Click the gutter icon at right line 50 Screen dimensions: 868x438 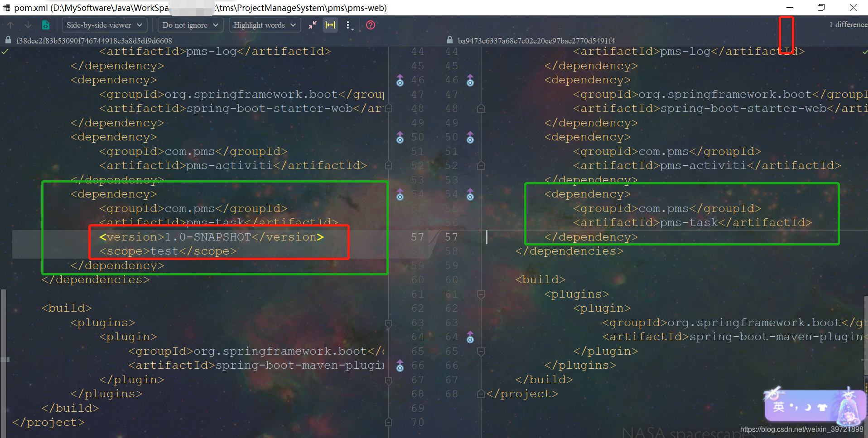470,137
